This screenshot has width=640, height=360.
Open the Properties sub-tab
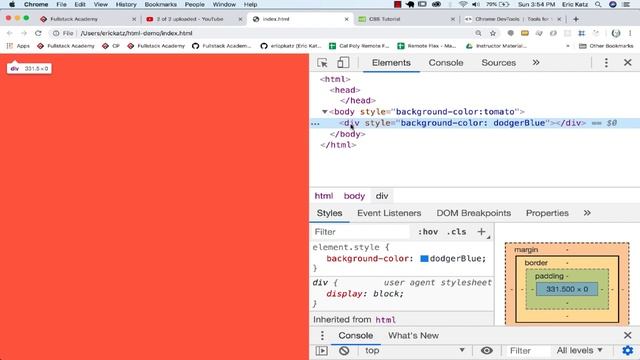pyautogui.click(x=547, y=213)
